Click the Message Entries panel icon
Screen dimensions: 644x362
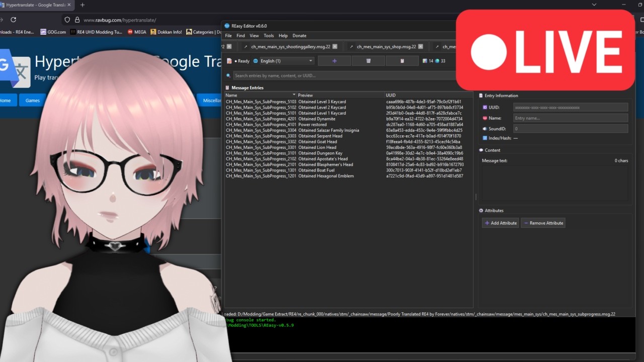[227, 87]
